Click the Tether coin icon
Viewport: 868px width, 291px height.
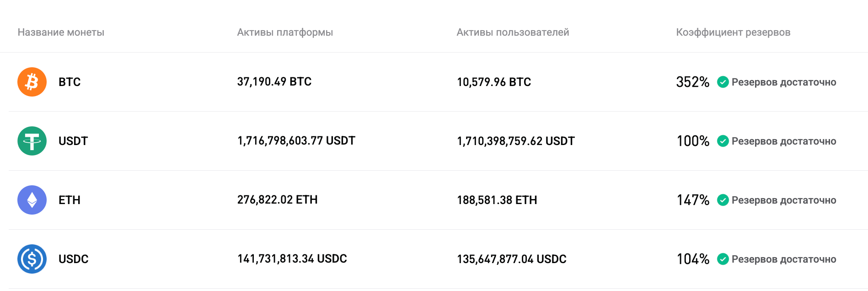pos(32,141)
